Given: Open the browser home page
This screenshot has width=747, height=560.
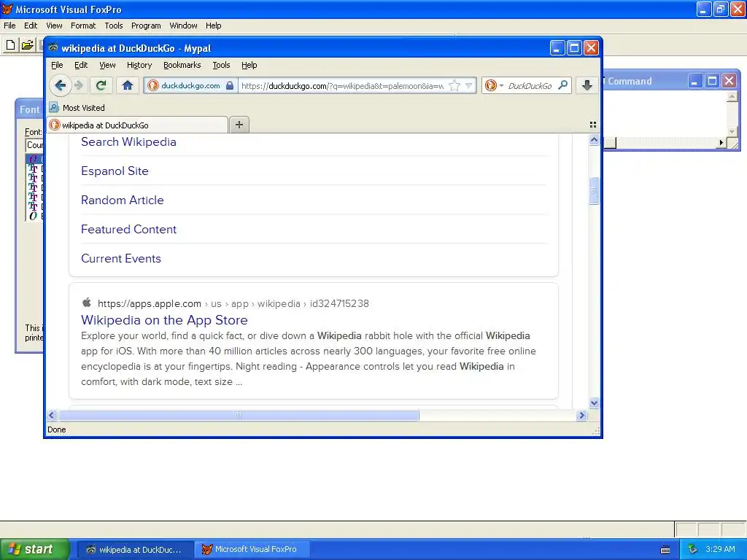Looking at the screenshot, I should pos(127,85).
